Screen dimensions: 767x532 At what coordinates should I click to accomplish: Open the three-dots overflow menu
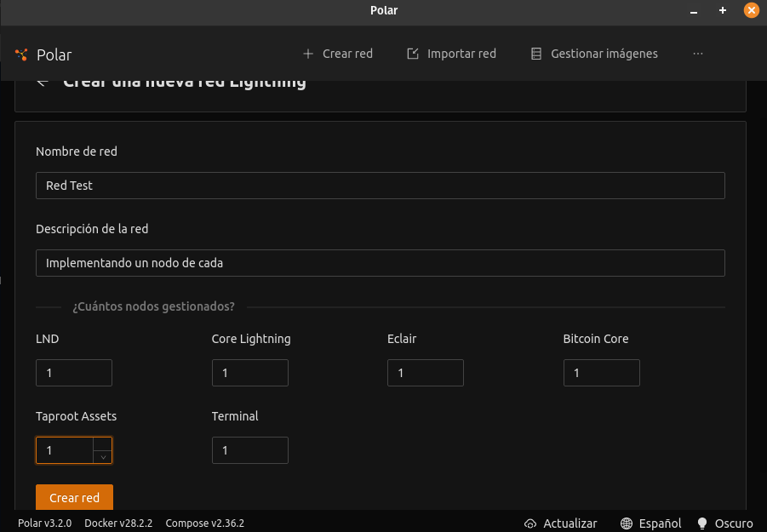tap(698, 54)
